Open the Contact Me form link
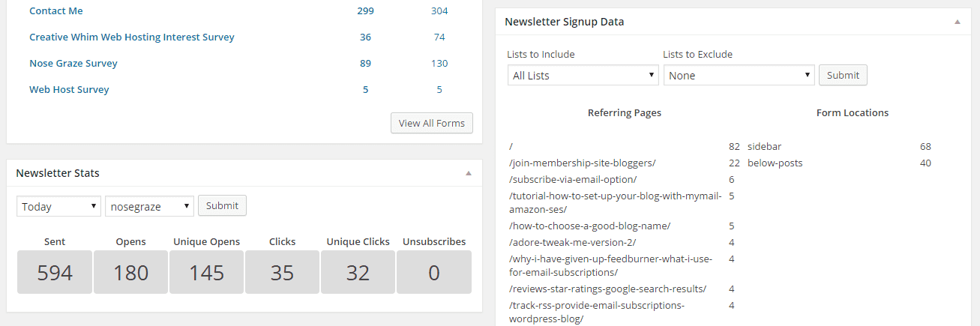The height and width of the screenshot is (326, 980). pos(56,11)
